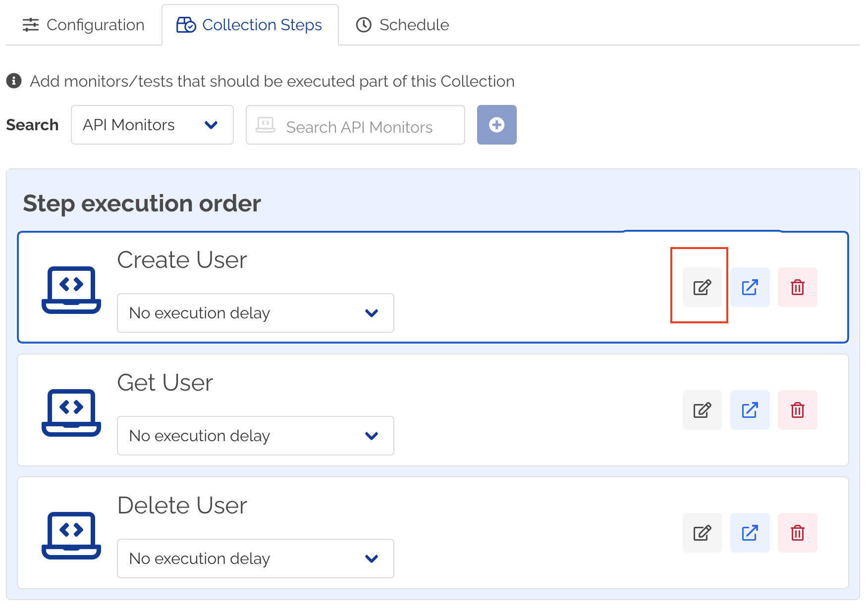Image resolution: width=868 pixels, height=608 pixels.
Task: Click the external link icon for Get User
Action: pos(750,410)
